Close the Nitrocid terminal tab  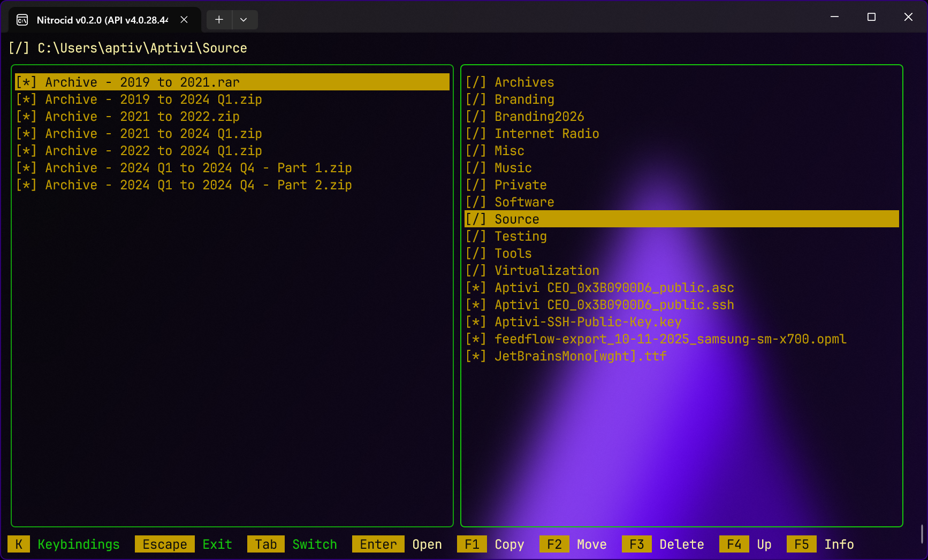pyautogui.click(x=184, y=20)
